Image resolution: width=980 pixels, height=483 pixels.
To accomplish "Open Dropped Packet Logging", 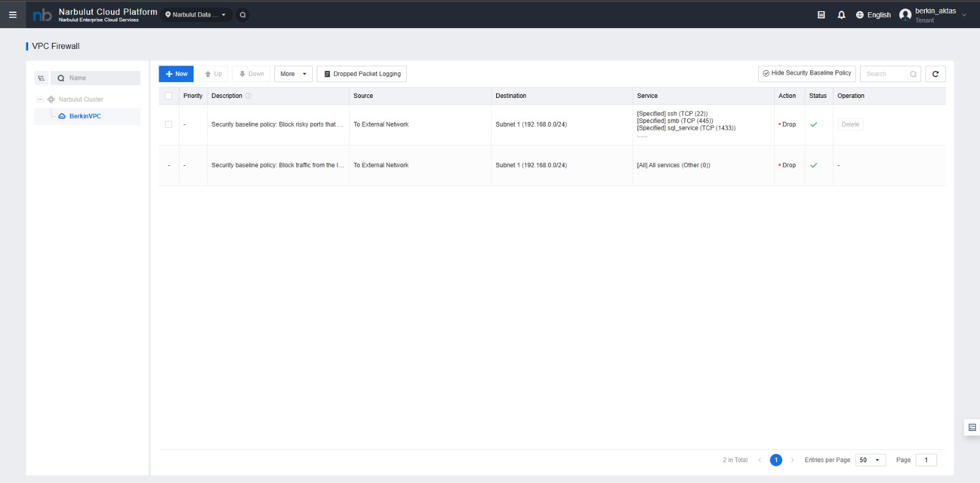I will tap(361, 74).
